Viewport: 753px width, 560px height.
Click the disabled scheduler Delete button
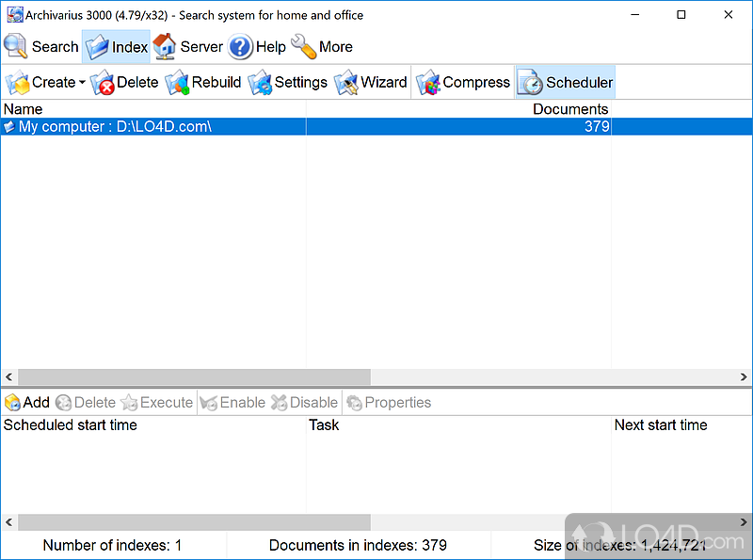click(86, 403)
